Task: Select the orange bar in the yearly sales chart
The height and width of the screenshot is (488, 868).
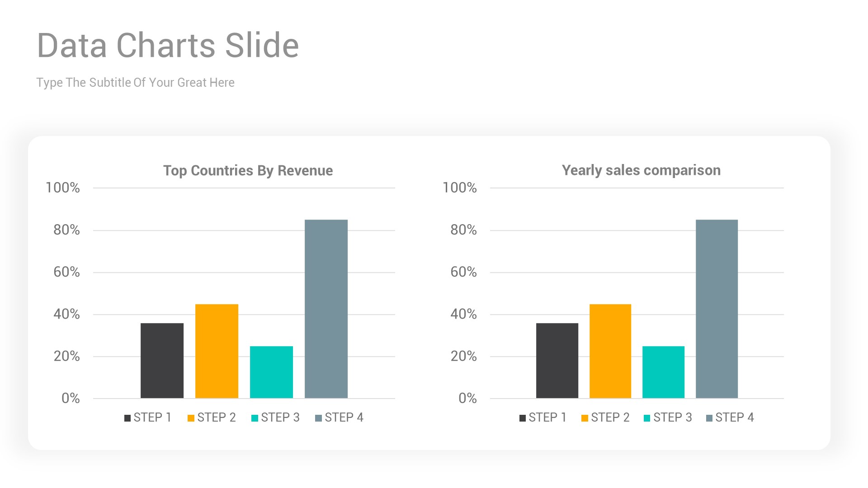Action: click(x=610, y=351)
